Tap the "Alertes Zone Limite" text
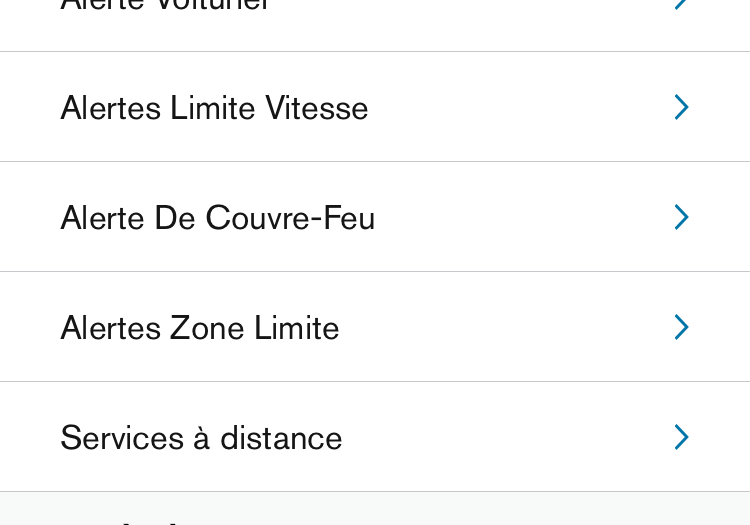This screenshot has height=525, width=750. [199, 328]
